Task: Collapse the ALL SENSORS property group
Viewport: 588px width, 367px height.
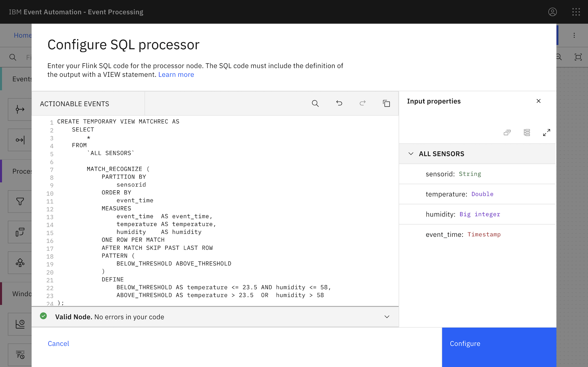Action: [411, 154]
